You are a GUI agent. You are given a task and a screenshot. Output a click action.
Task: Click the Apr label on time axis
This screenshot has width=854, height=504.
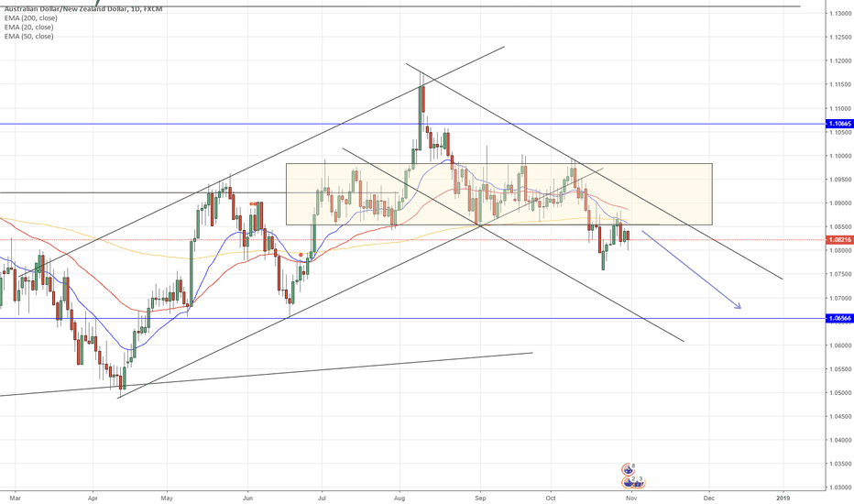(x=93, y=498)
